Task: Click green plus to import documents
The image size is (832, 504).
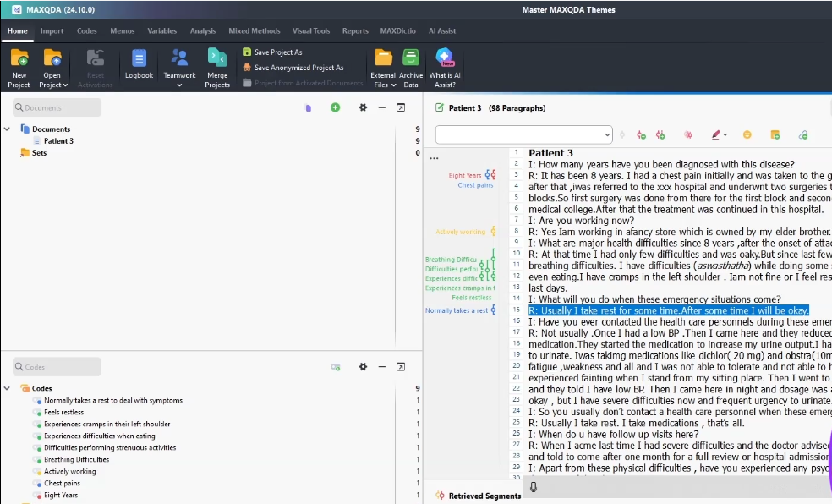Action: (x=336, y=107)
